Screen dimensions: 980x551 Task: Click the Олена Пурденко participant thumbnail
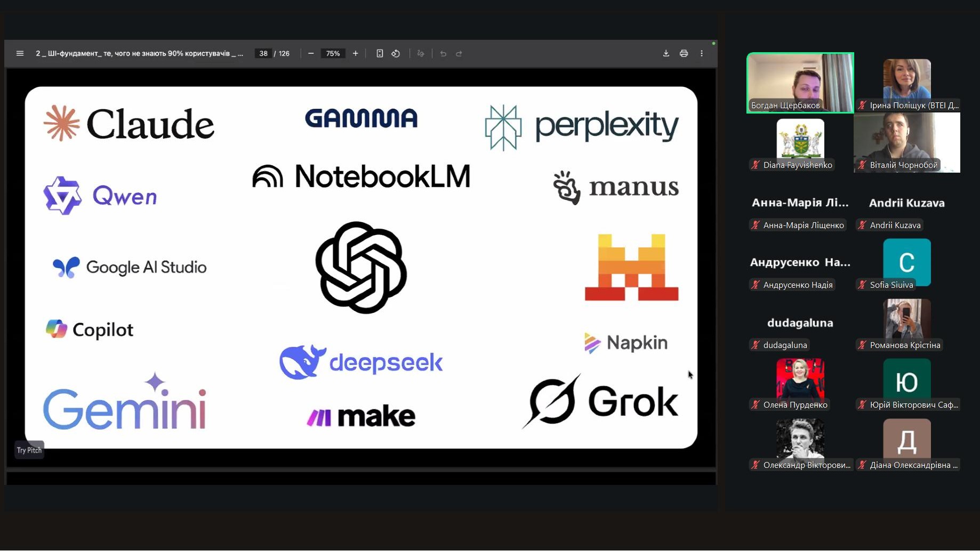tap(800, 379)
